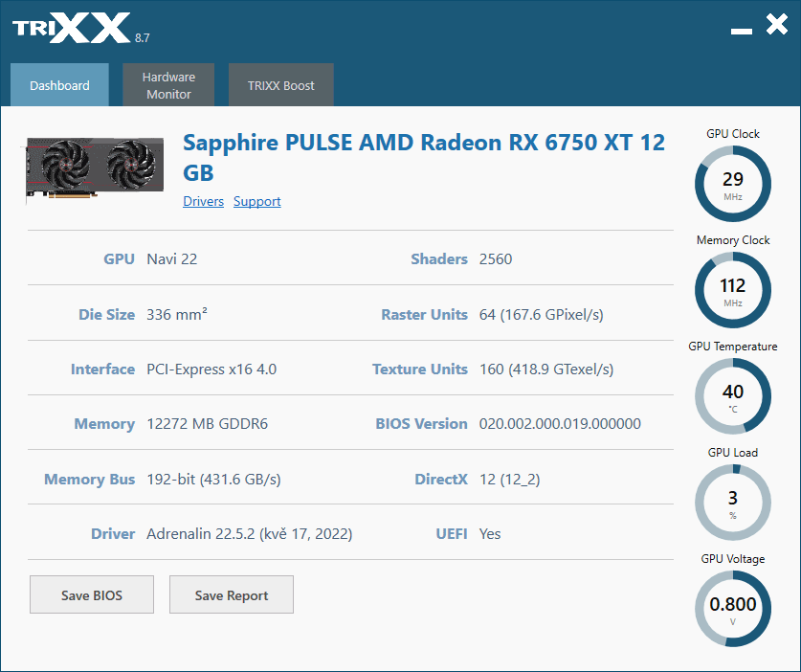Click the Raster Units value '64 (167.6 GPixel/s)'
801x672 pixels.
(541, 314)
